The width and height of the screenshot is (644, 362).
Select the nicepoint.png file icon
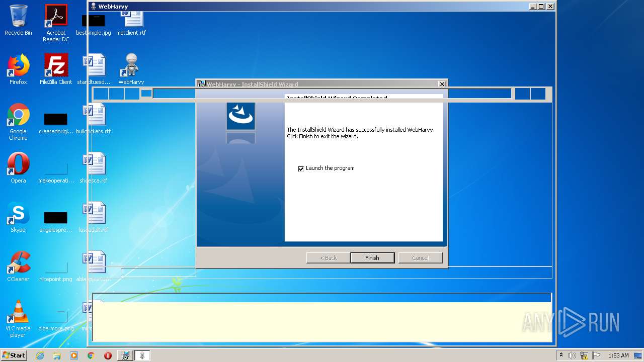point(56,271)
